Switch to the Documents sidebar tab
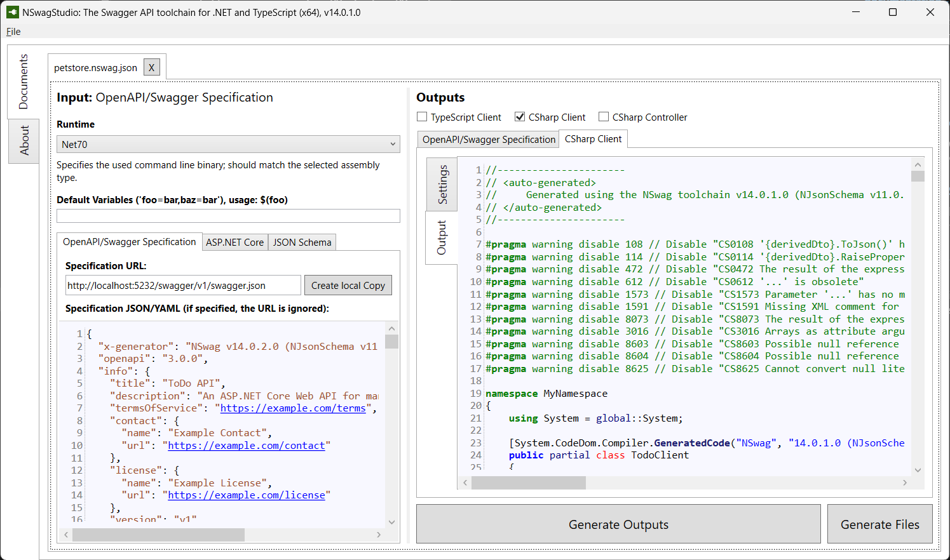Screen dimensions: 950x560 click(x=24, y=82)
